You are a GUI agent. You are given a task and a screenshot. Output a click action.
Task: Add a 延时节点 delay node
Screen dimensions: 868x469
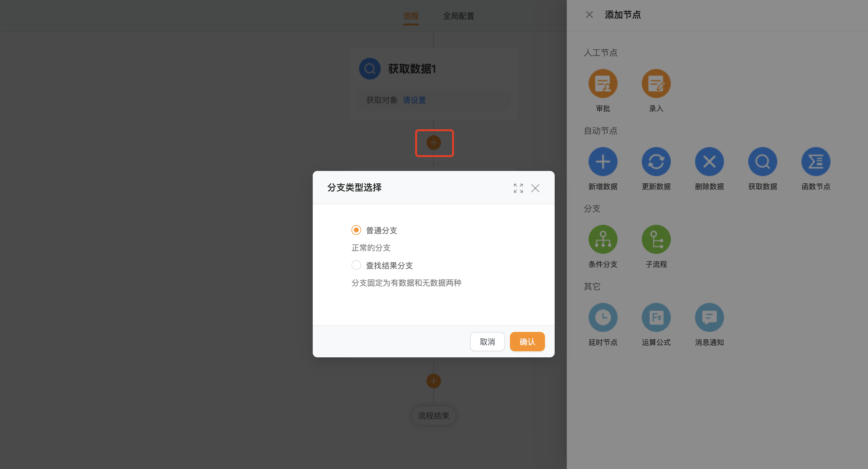(603, 317)
